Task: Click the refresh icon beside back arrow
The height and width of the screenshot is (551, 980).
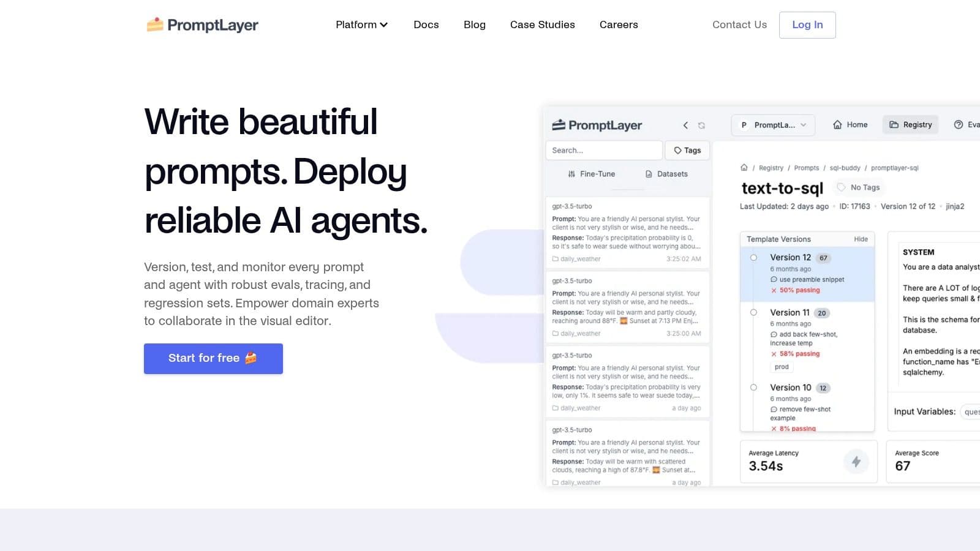Action: pos(701,126)
